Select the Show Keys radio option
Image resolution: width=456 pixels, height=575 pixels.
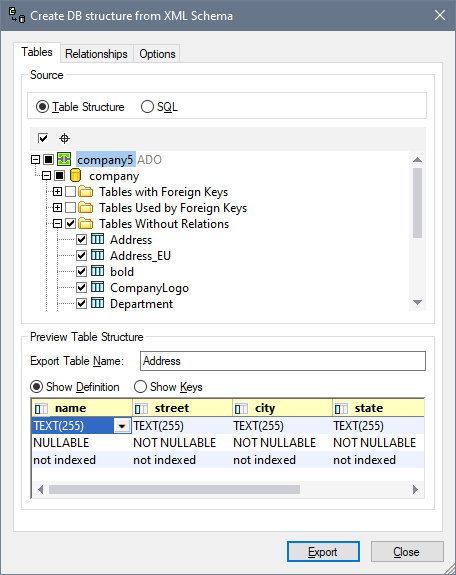click(x=140, y=387)
